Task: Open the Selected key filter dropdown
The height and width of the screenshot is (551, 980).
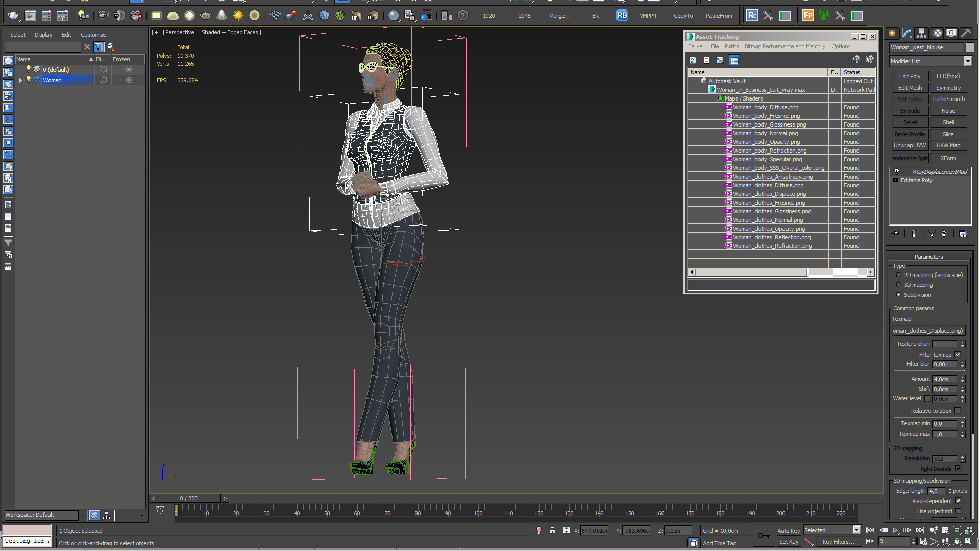Action: click(856, 530)
